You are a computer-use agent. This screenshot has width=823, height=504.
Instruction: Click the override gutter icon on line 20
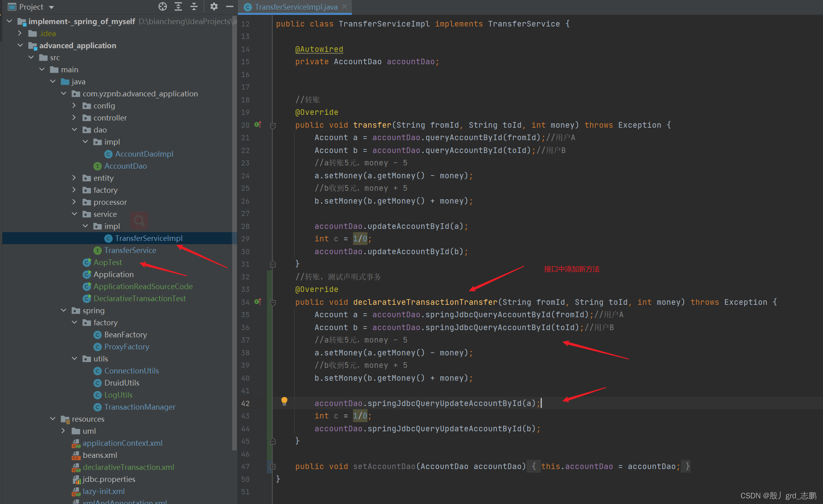[x=258, y=125]
